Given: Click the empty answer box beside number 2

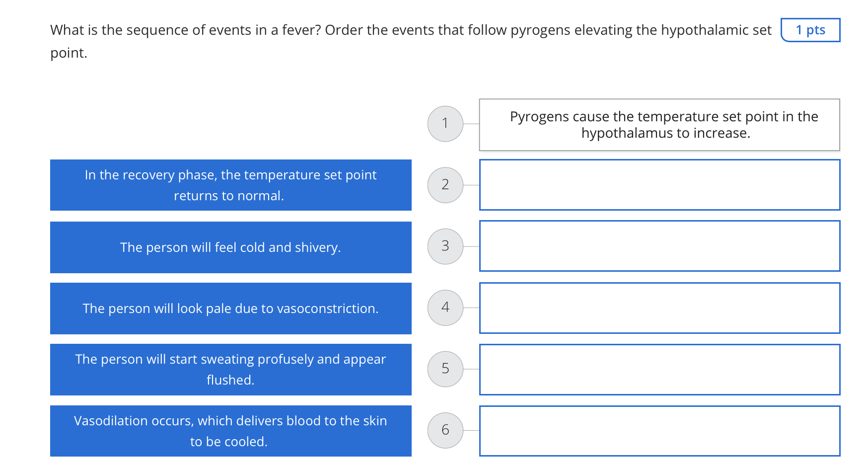Looking at the screenshot, I should [x=659, y=185].
